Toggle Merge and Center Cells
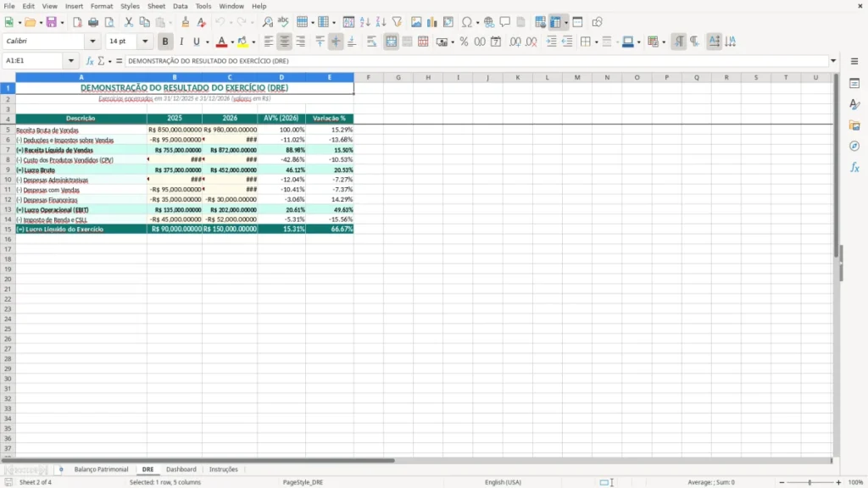This screenshot has height=488, width=868. tap(391, 42)
